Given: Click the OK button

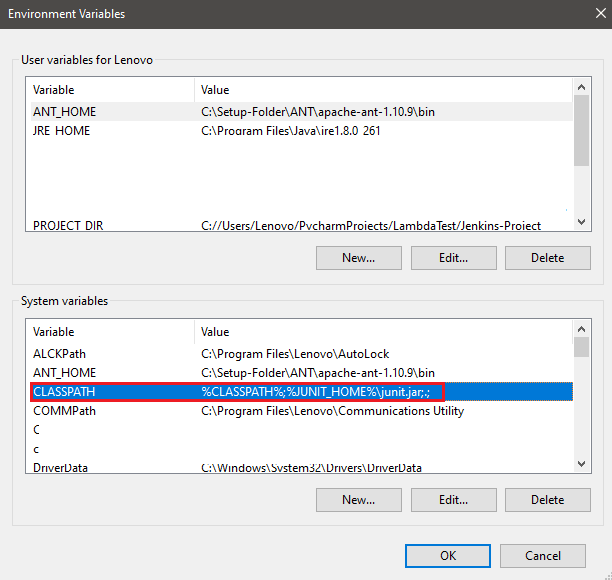Looking at the screenshot, I should pyautogui.click(x=448, y=555).
